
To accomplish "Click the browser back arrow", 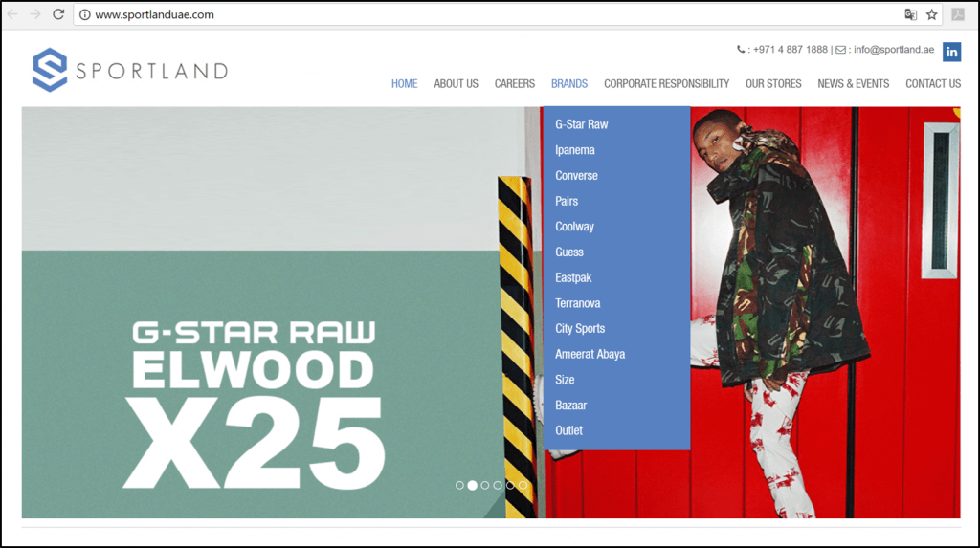I will (x=12, y=14).
